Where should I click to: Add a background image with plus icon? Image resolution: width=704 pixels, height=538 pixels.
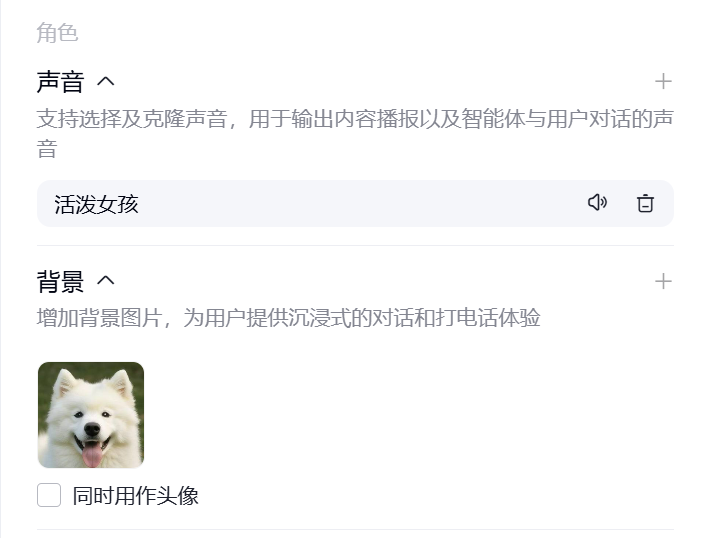point(663,282)
